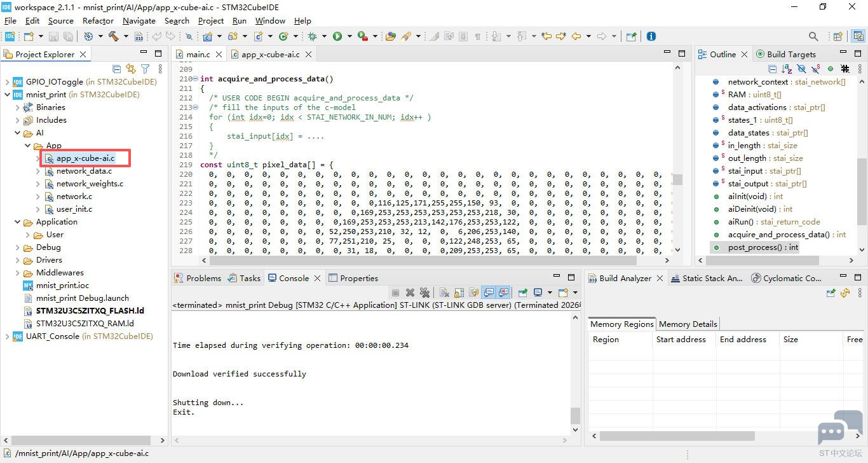This screenshot has width=868, height=463.
Task: Click the Open Type toolbar icon
Action: coord(391,36)
